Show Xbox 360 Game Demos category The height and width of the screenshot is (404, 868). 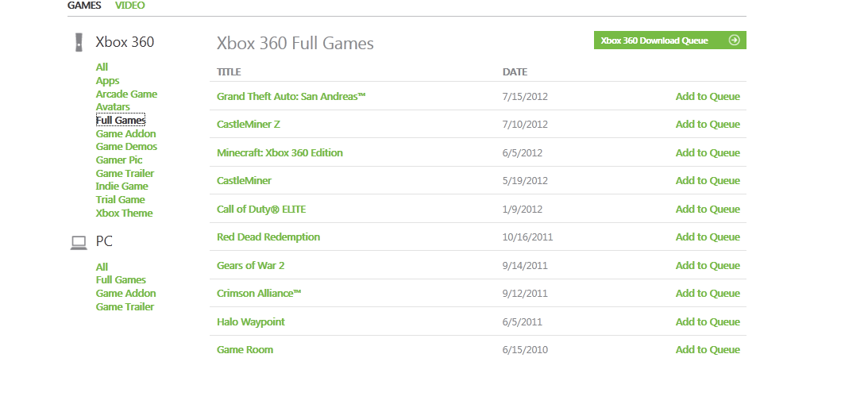126,147
